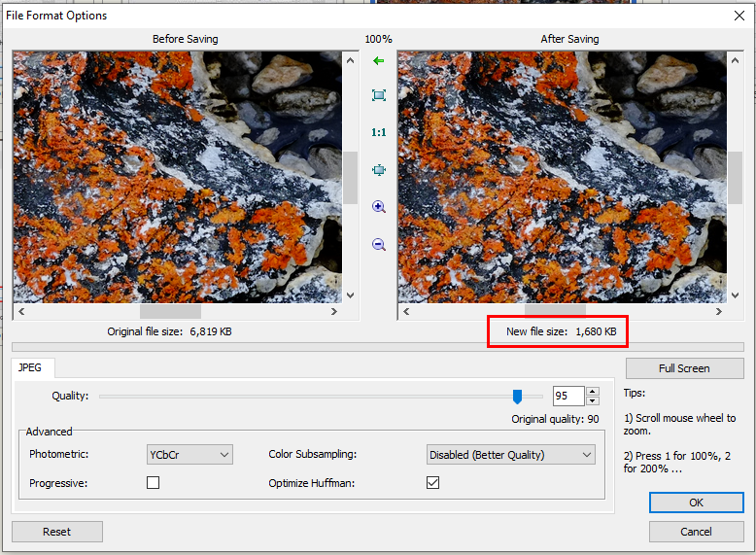Open the Photometric YCbCr dropdown
Screen dimensions: 756x555
pos(189,454)
